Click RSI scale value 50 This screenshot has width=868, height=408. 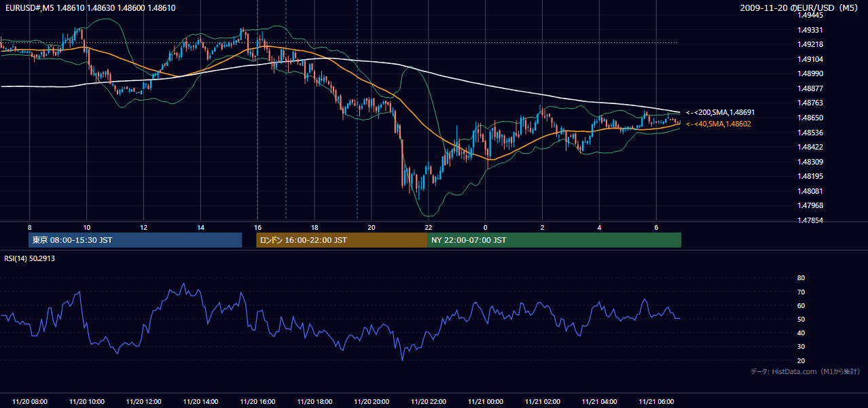801,319
